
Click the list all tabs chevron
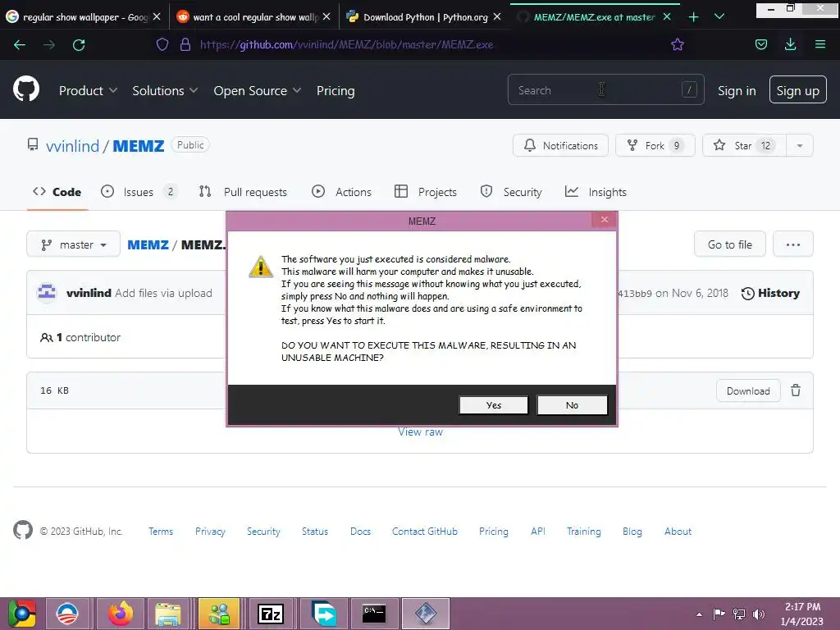719,16
